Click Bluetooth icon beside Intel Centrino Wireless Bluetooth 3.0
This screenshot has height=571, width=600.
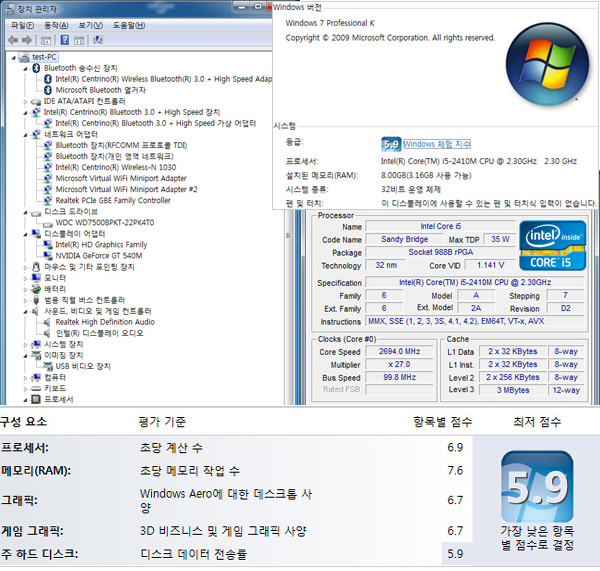click(x=48, y=79)
